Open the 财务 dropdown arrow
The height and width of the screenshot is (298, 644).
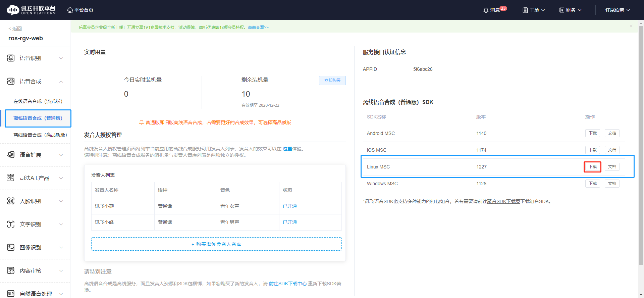[580, 10]
